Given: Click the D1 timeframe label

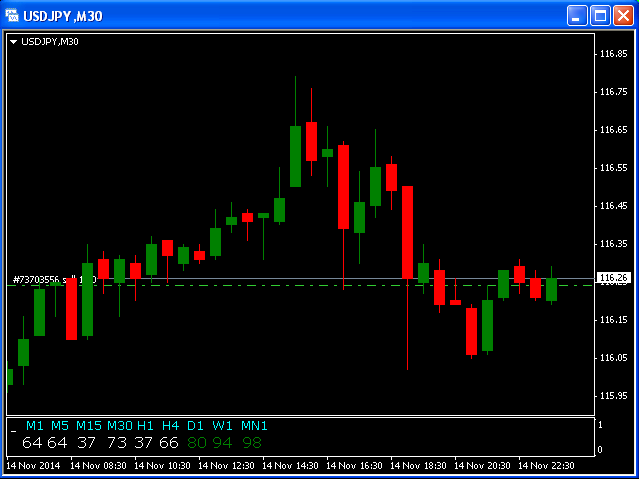Looking at the screenshot, I should (196, 426).
